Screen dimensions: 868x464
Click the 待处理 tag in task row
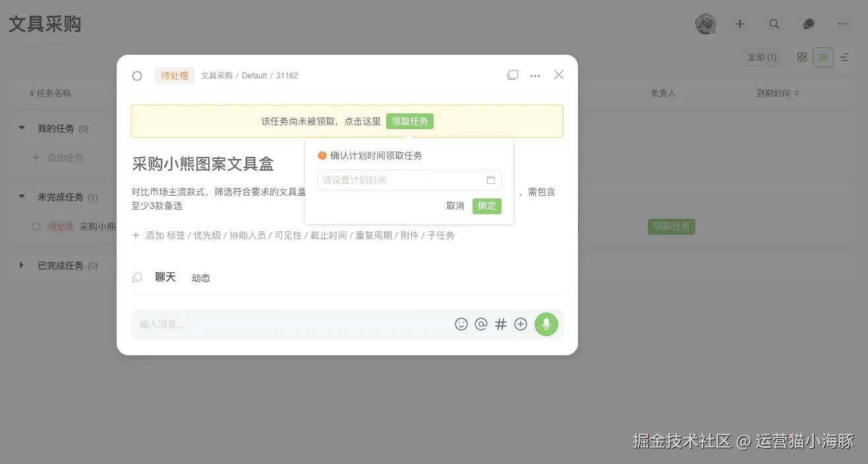pos(61,227)
